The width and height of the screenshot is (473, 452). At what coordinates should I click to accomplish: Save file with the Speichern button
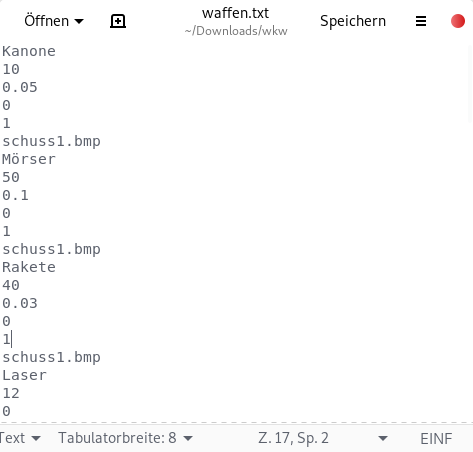pyautogui.click(x=353, y=21)
